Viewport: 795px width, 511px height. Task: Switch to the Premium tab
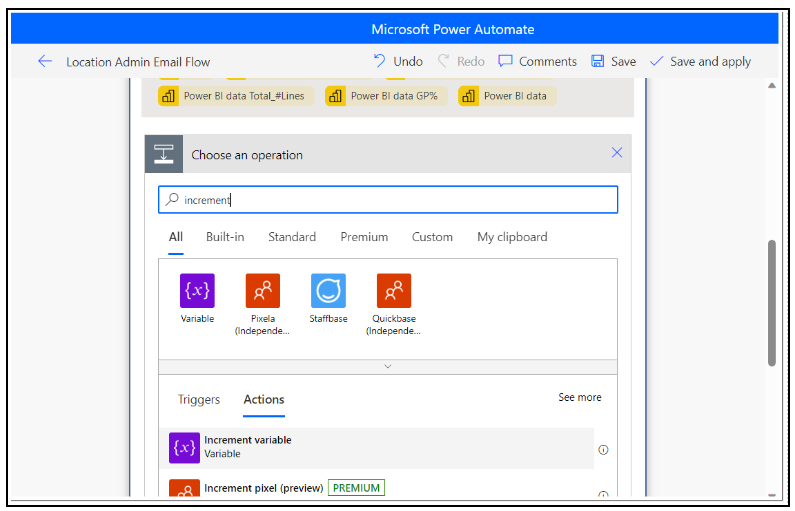point(364,237)
